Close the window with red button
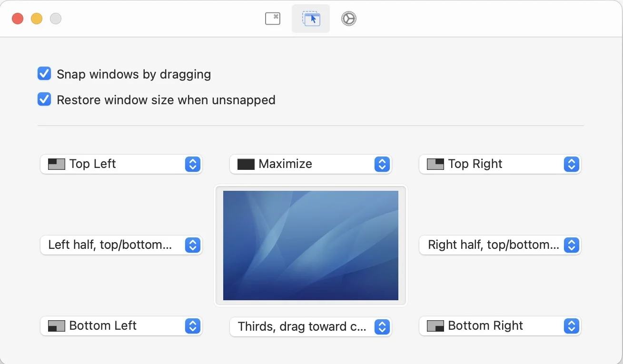 click(x=18, y=19)
